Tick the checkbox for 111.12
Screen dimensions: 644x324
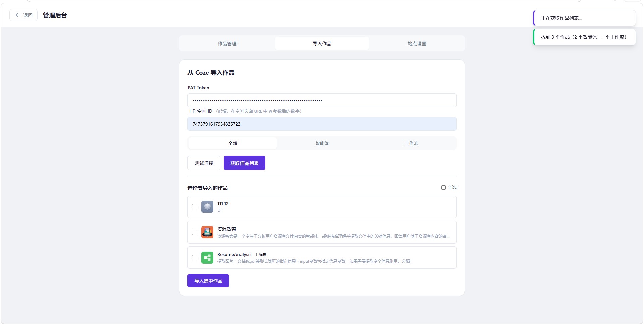tap(195, 207)
